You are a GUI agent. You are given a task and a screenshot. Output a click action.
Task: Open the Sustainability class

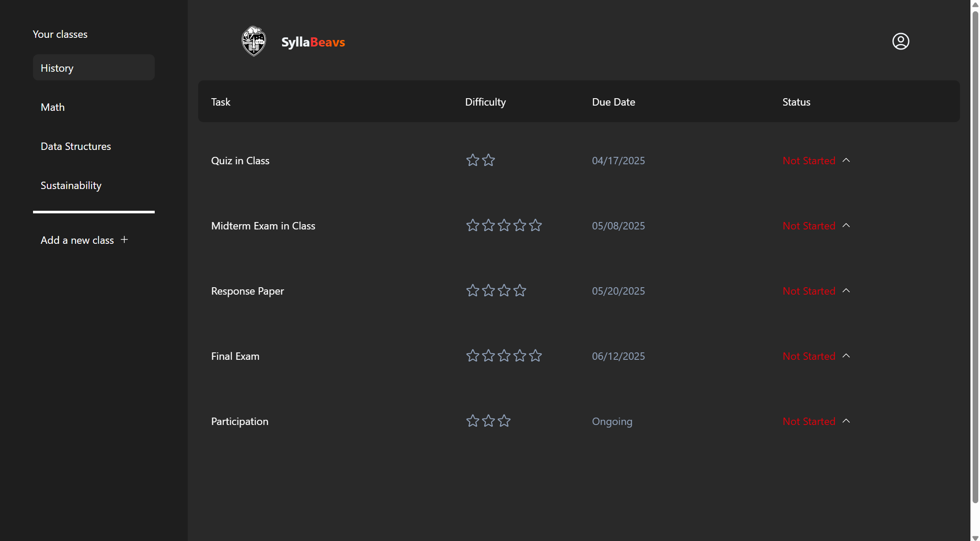(x=71, y=186)
